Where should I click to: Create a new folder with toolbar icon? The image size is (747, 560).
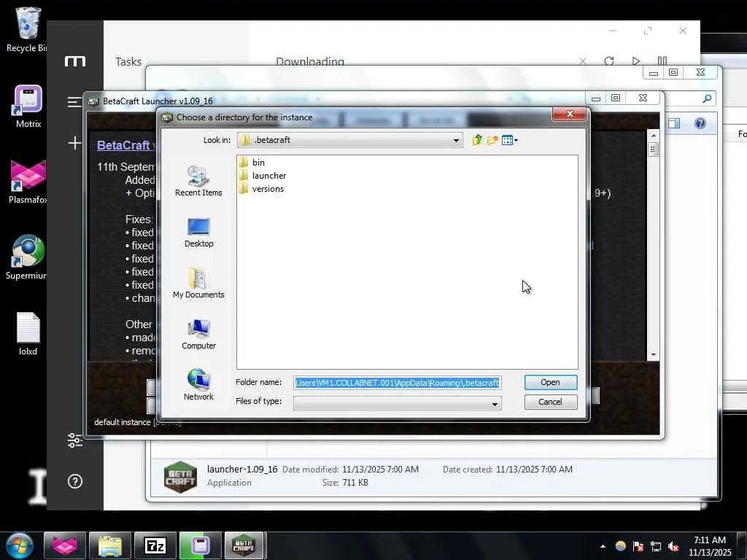point(492,140)
